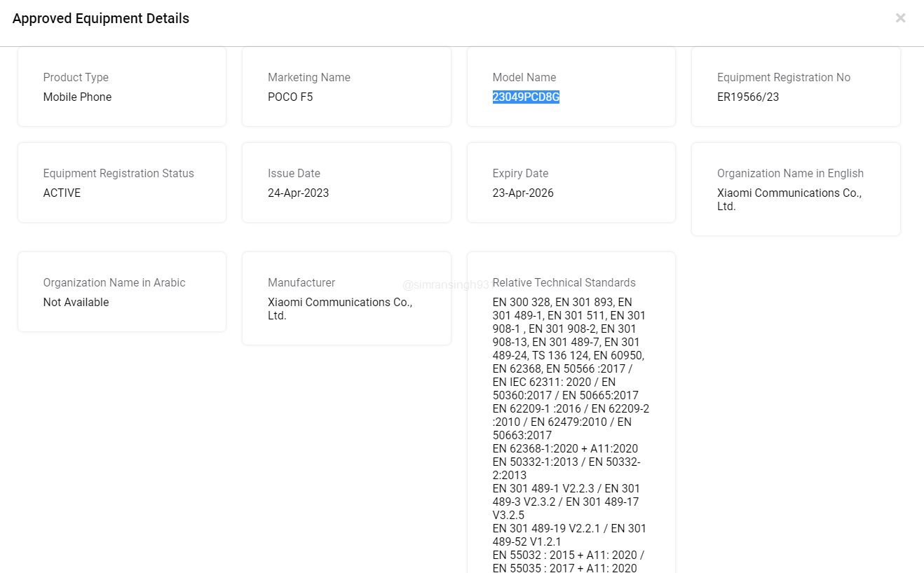
Task: Click the line starting "EN 300 328, EN 301 893"
Action: point(562,303)
